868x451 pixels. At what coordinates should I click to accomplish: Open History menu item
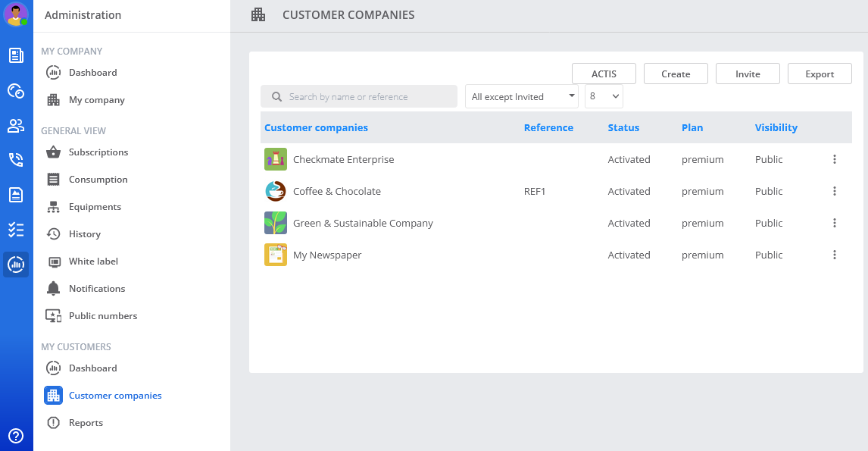click(x=85, y=233)
